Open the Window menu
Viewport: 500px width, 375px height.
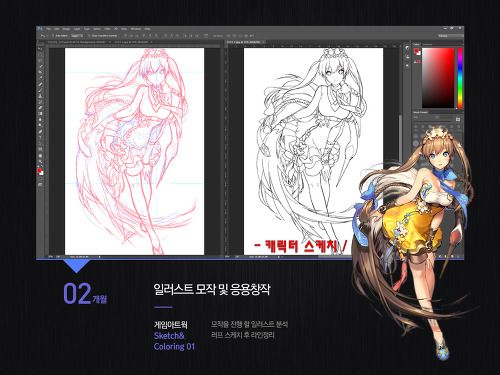pos(136,29)
